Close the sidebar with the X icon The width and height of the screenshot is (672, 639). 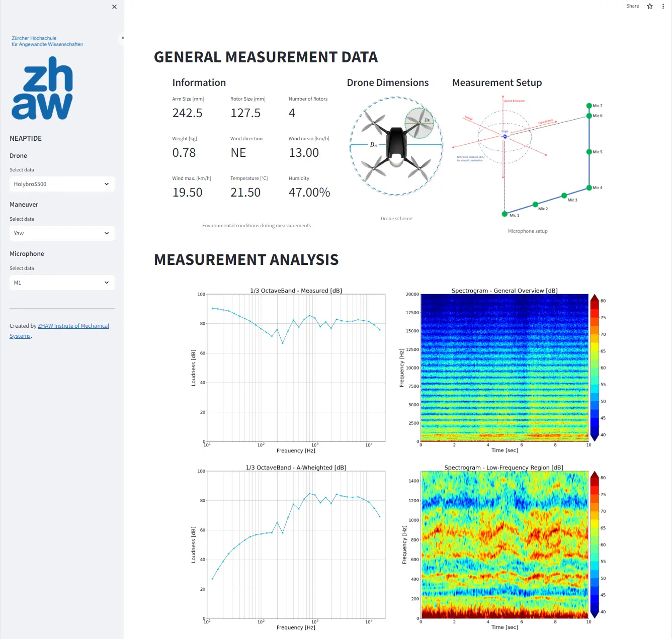(x=114, y=7)
